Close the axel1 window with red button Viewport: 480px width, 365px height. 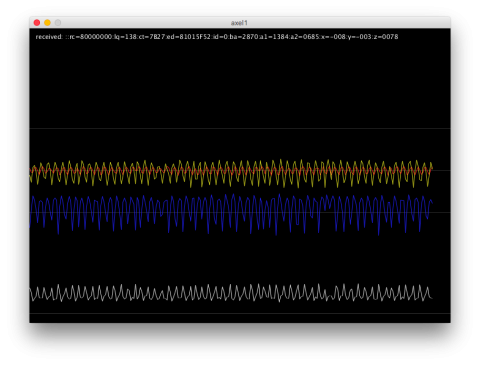pyautogui.click(x=37, y=23)
